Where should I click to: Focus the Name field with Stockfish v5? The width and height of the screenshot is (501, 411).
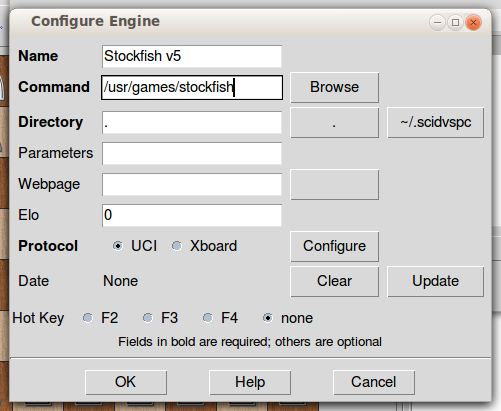[x=192, y=56]
